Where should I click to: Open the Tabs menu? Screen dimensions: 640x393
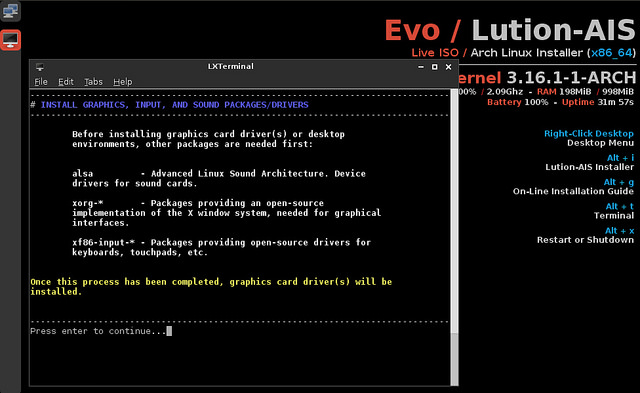[93, 82]
